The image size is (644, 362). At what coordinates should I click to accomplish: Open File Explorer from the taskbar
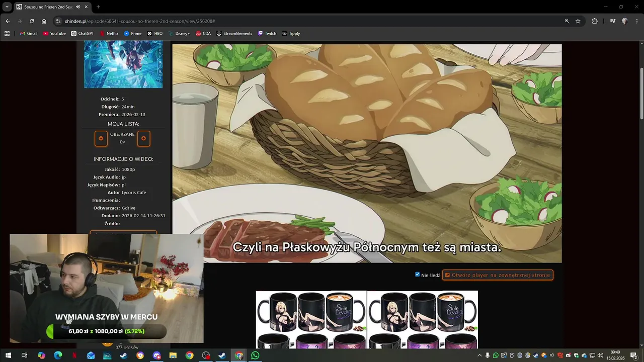tap(173, 355)
